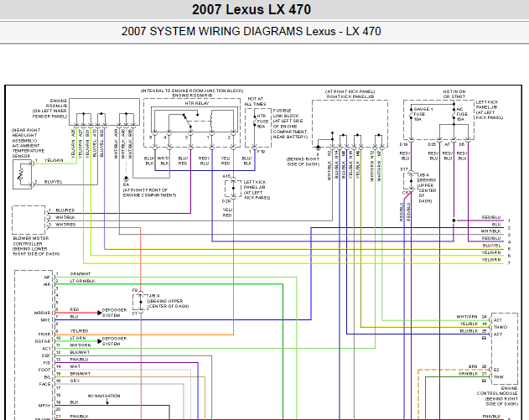Select the 'EA' ground label
Viewport: 529px width, 420px height.
coord(126,184)
